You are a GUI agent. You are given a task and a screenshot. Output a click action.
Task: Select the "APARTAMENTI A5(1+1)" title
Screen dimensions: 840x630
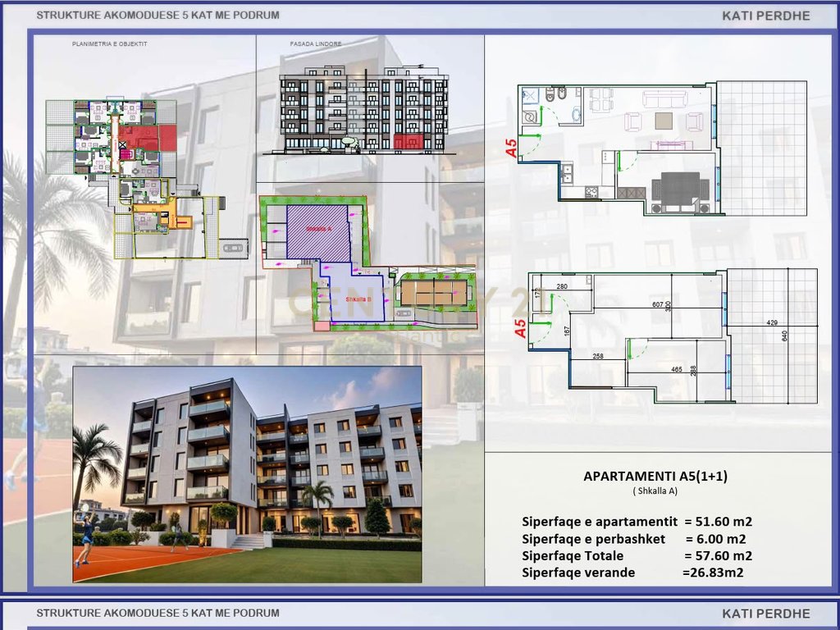coord(655,476)
